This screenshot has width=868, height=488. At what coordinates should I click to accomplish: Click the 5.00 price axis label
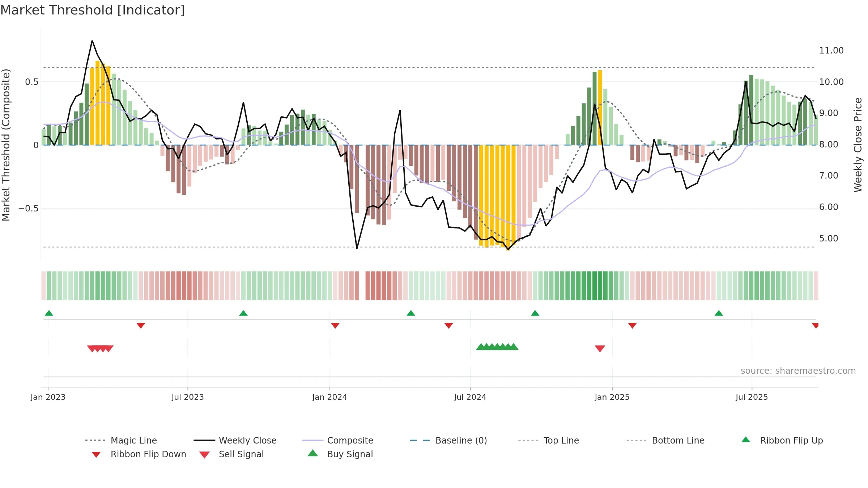829,238
